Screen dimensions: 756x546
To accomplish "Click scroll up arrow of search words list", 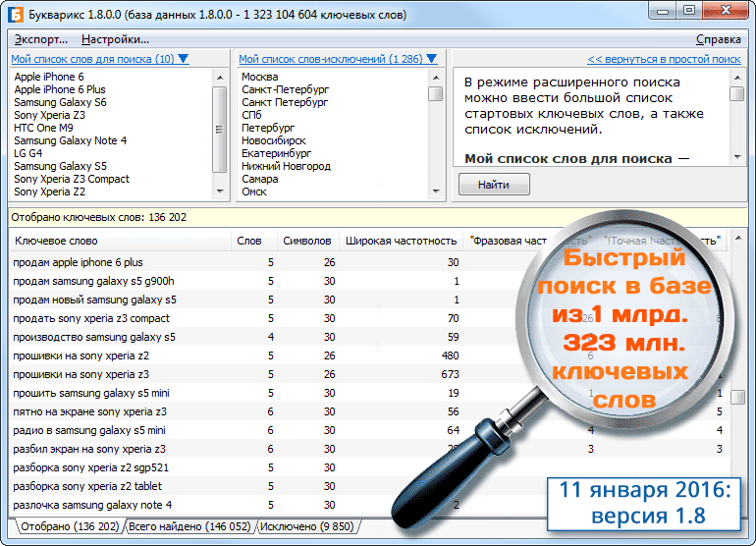I will click(x=220, y=78).
